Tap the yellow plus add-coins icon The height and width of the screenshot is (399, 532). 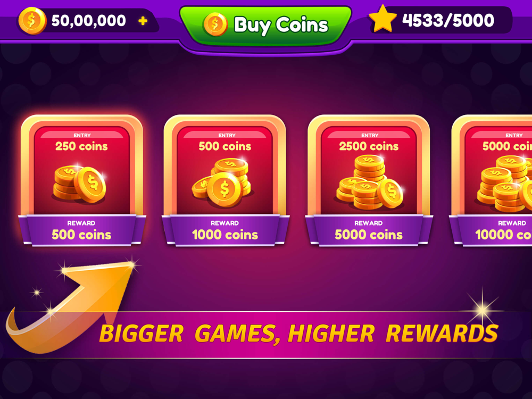[x=143, y=21]
